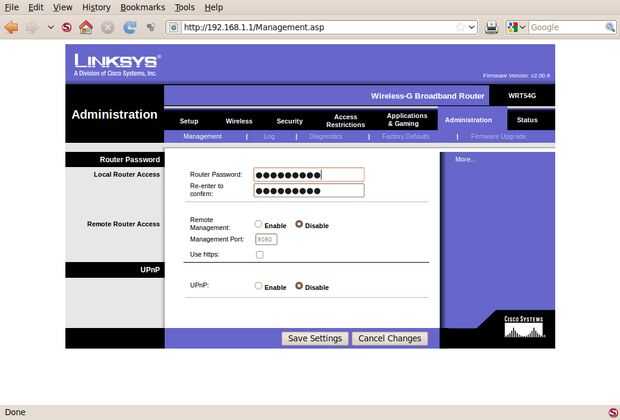
Task: Click the greyed-out stop loading icon
Action: click(107, 27)
